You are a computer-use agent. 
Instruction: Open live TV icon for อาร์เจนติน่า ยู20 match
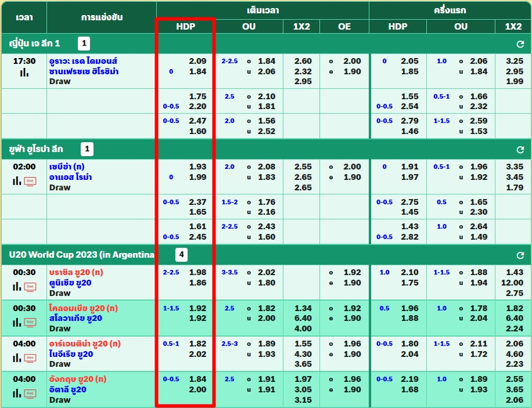click(x=30, y=358)
